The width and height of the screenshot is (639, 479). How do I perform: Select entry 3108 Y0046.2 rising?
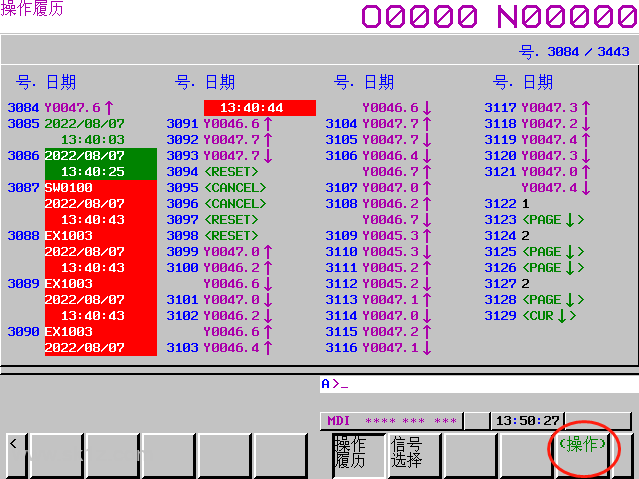[378, 203]
